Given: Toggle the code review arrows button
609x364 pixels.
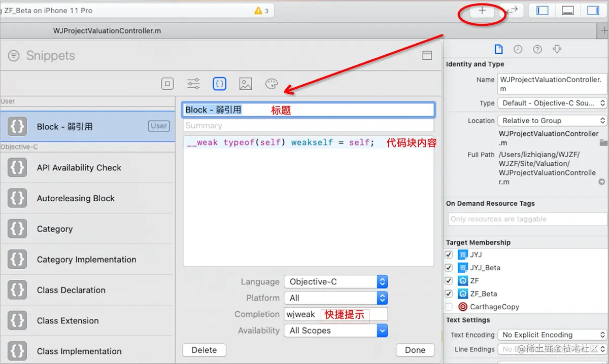Looking at the screenshot, I should tap(512, 11).
